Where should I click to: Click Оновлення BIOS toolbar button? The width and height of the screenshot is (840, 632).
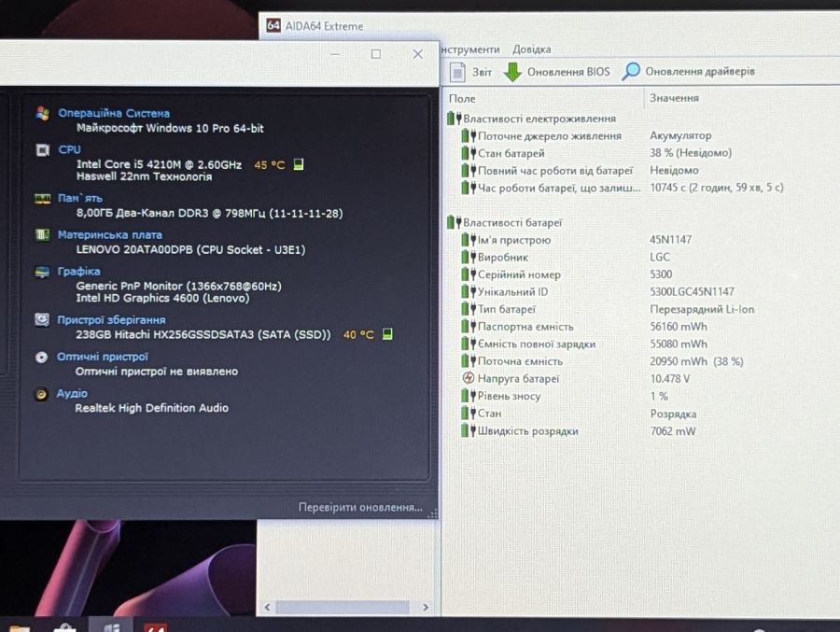(556, 72)
